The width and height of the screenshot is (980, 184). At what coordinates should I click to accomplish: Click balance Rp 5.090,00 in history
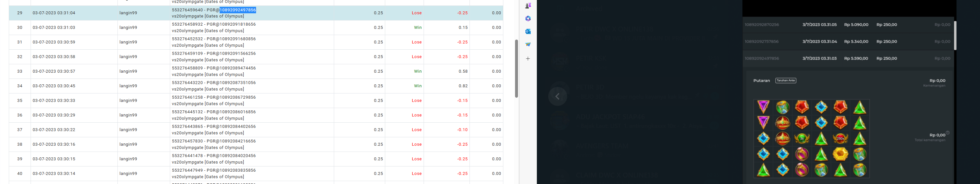tap(856, 25)
